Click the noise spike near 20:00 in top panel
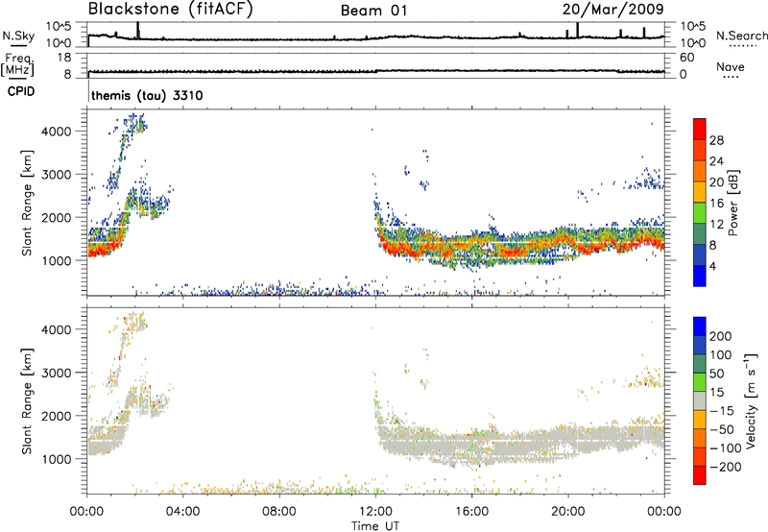Image resolution: width=768 pixels, height=532 pixels. pos(578,30)
